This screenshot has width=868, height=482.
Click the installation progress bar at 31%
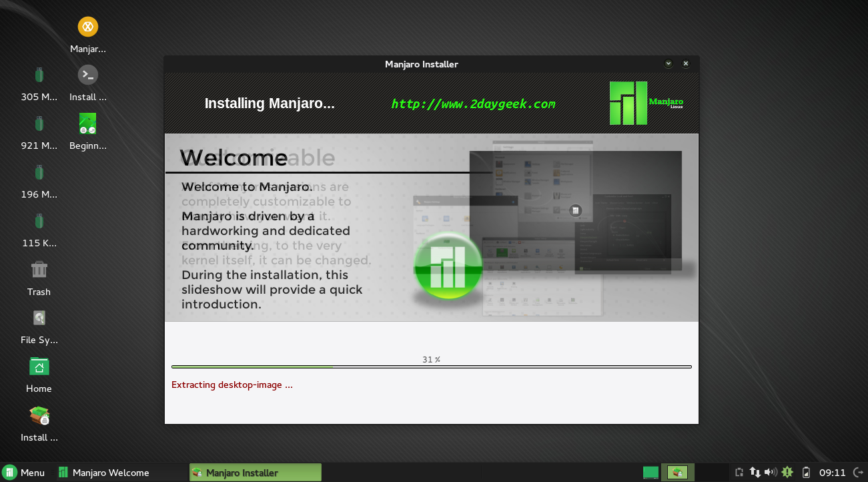coord(431,367)
